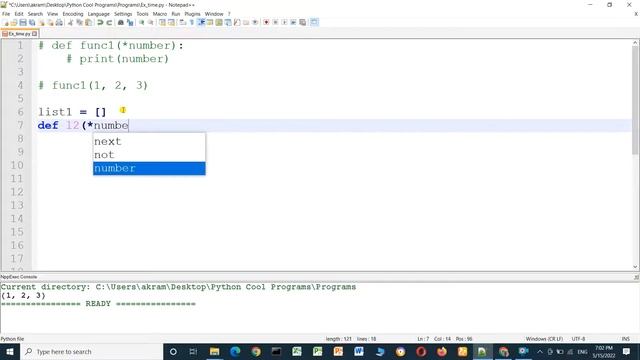Close the NppExec Console panel

click(636, 277)
